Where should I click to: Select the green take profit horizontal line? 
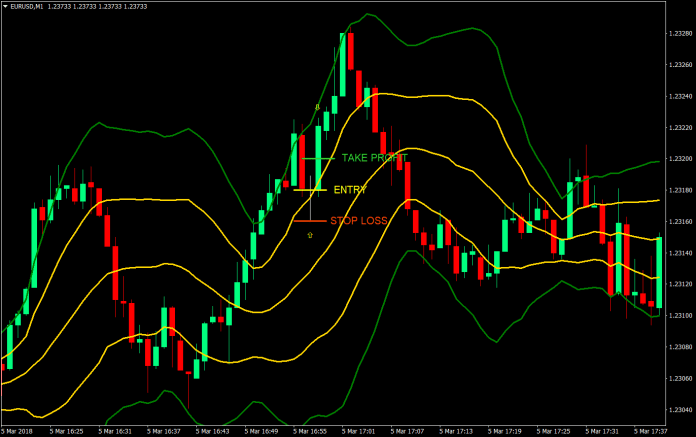(x=316, y=158)
